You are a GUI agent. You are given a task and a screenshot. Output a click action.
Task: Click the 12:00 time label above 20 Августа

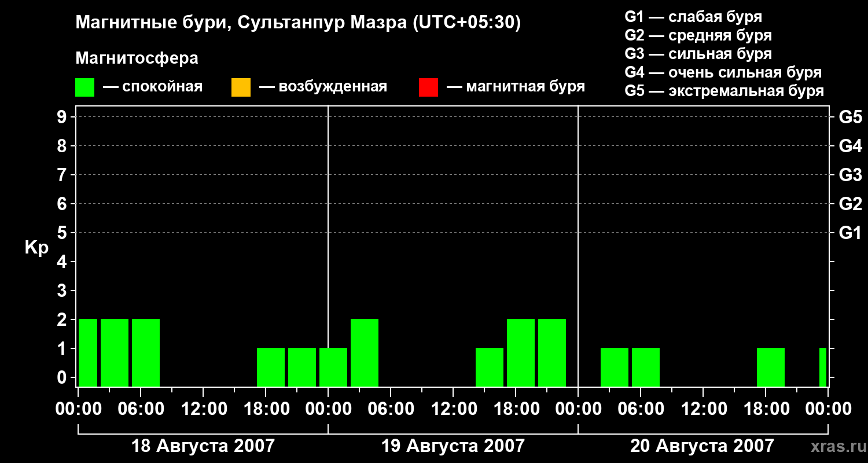pos(704,409)
